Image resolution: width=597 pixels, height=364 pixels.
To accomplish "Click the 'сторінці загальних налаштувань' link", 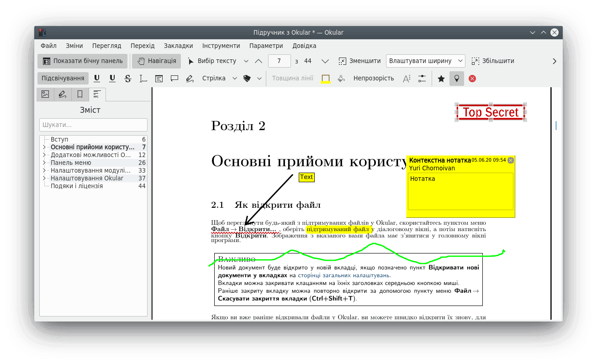I will [x=344, y=275].
